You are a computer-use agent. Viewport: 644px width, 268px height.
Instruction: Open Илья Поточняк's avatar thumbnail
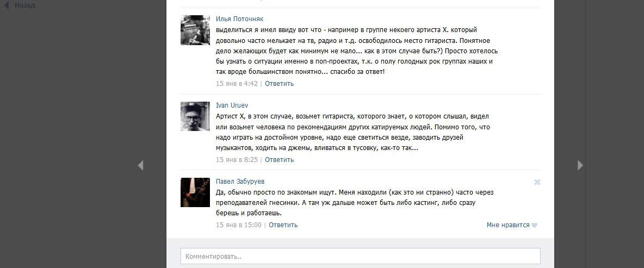tap(195, 30)
